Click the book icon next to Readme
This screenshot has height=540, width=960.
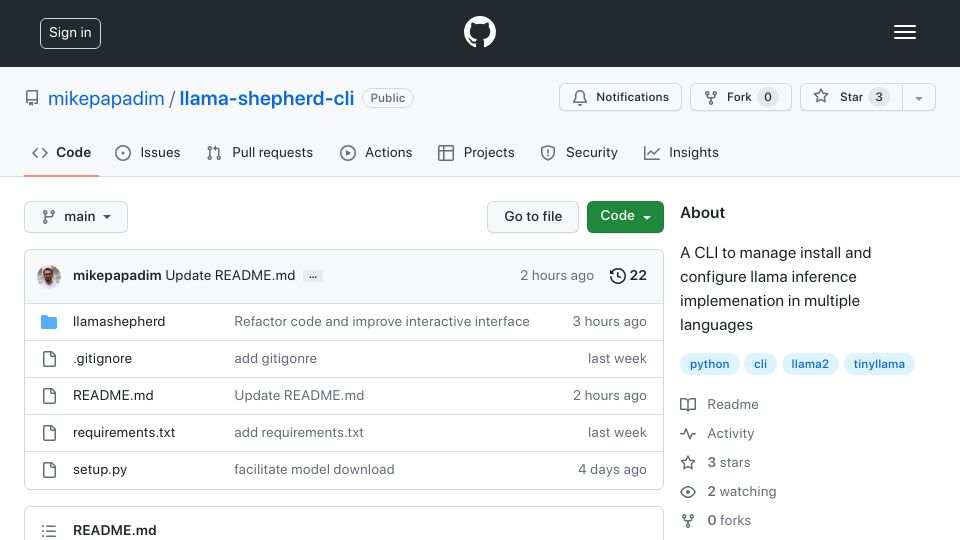point(688,405)
